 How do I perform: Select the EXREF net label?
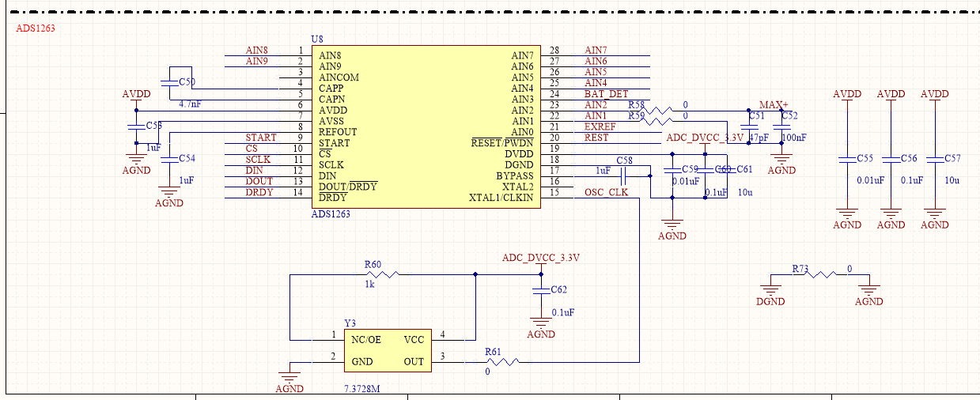point(600,126)
